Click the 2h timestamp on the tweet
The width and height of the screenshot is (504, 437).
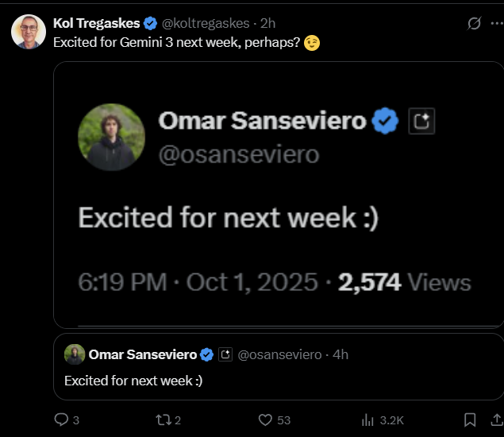point(267,24)
